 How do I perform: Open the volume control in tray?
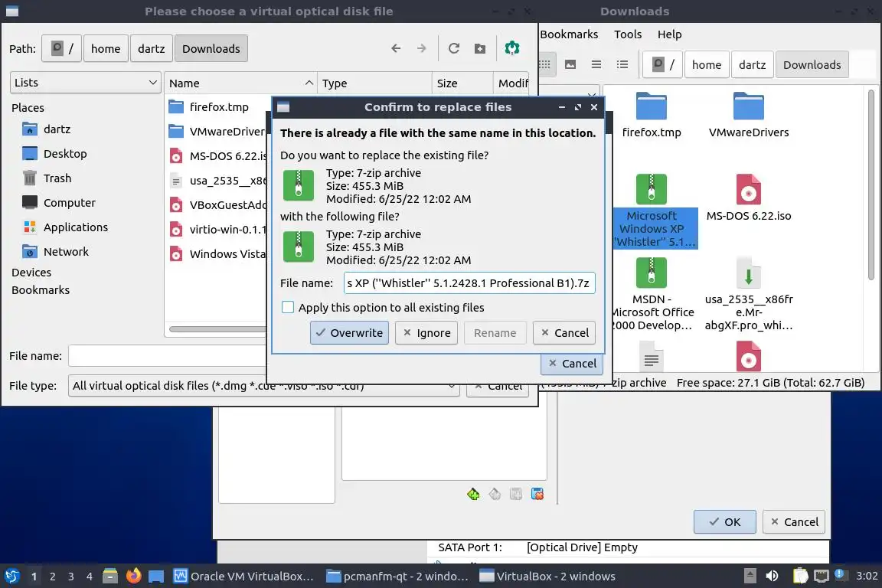pos(772,576)
